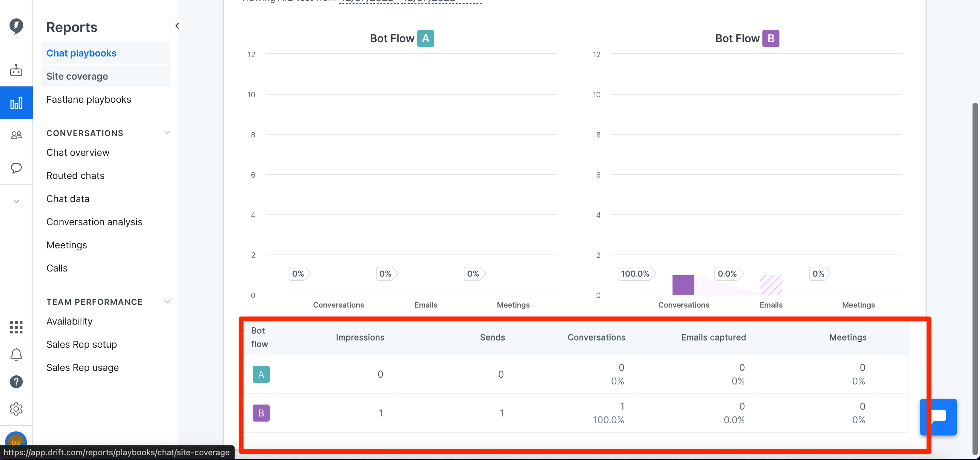Open the Conversations chat bubble icon
The image size is (980, 460).
point(16,168)
